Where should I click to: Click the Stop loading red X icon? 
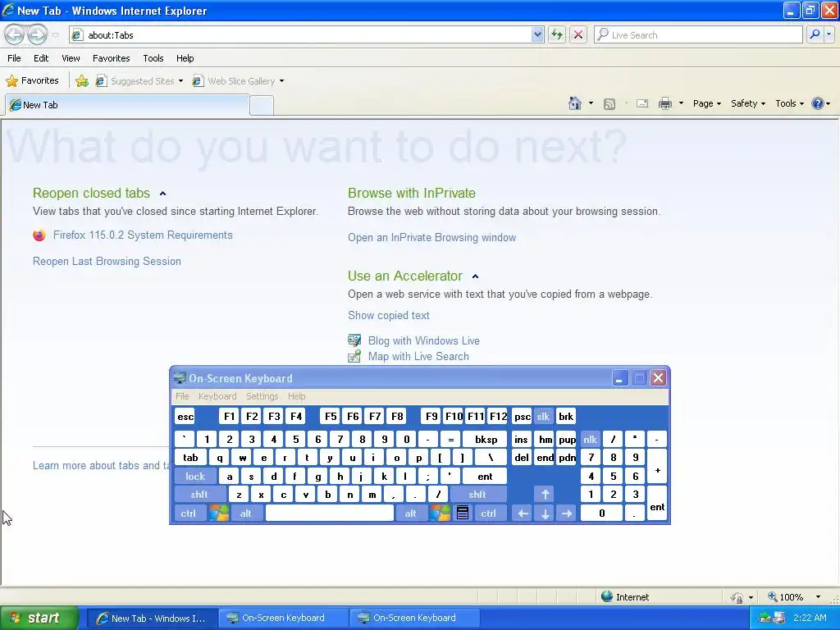click(578, 34)
